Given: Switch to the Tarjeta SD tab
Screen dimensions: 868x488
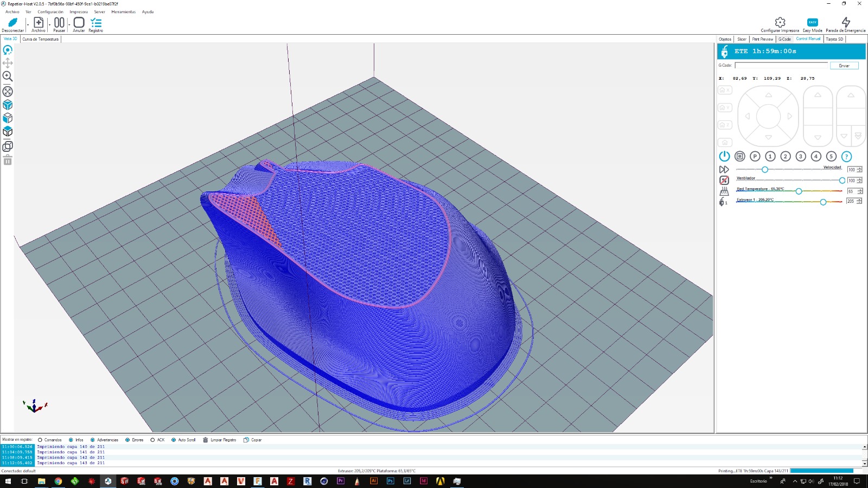Looking at the screenshot, I should point(834,39).
